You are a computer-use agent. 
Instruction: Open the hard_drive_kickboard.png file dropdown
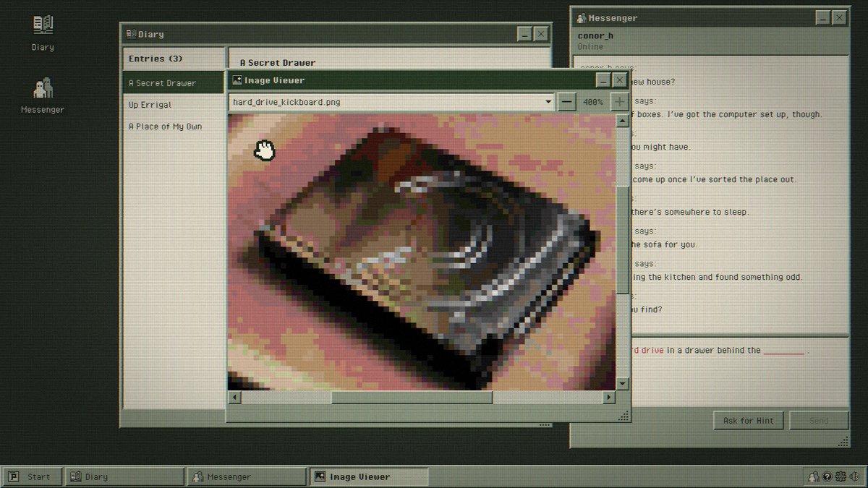pyautogui.click(x=391, y=102)
